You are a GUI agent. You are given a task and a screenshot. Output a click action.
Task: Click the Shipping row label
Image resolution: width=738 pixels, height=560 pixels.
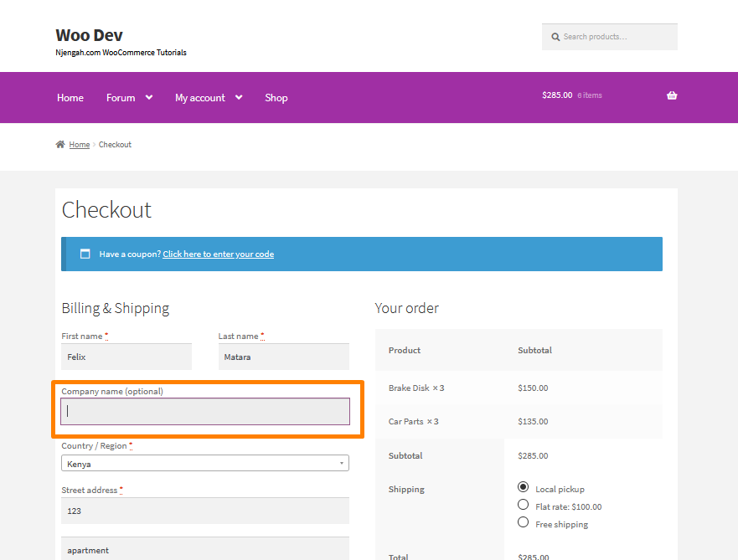(x=406, y=490)
